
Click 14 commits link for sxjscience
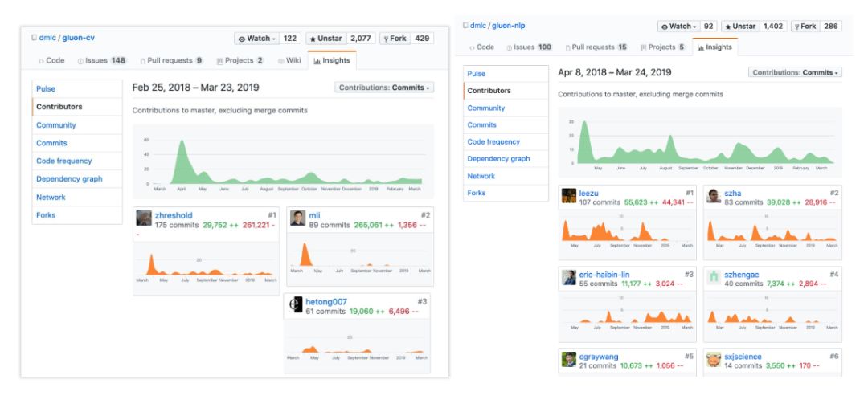click(x=743, y=365)
